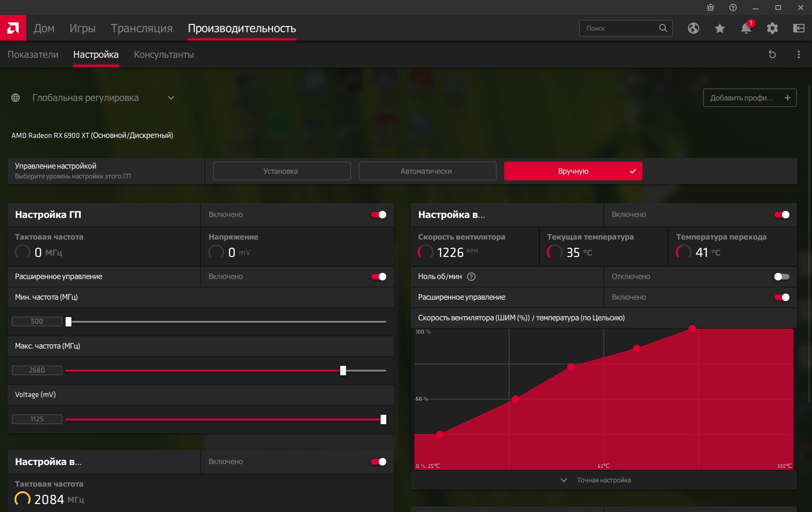Enable Ноль об/мин switch
This screenshot has width=812, height=512.
pyautogui.click(x=782, y=277)
